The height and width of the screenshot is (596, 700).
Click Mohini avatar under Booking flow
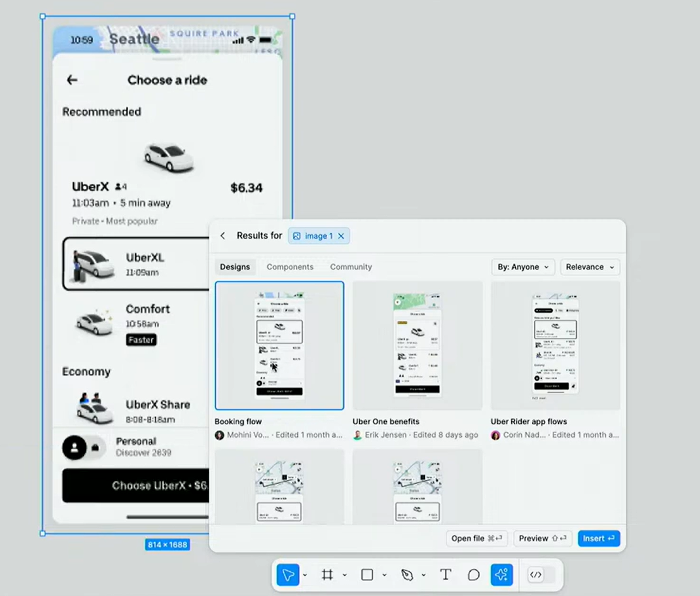point(219,435)
